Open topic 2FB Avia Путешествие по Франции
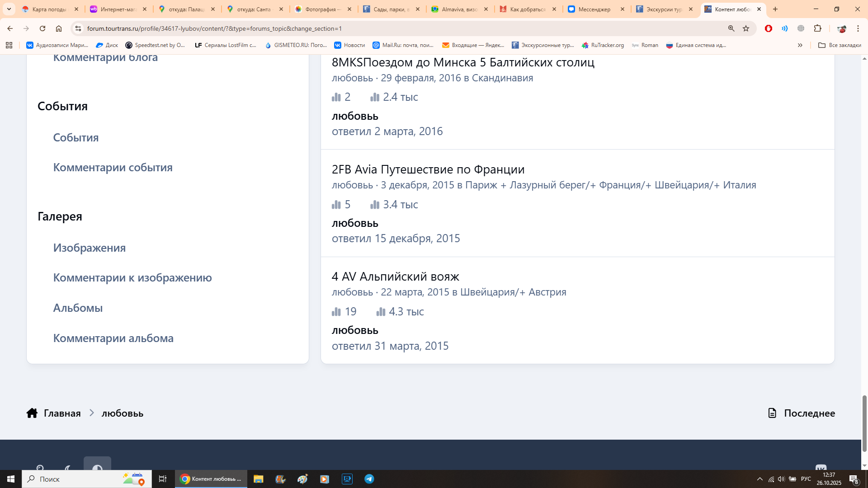The width and height of the screenshot is (868, 488). [428, 169]
